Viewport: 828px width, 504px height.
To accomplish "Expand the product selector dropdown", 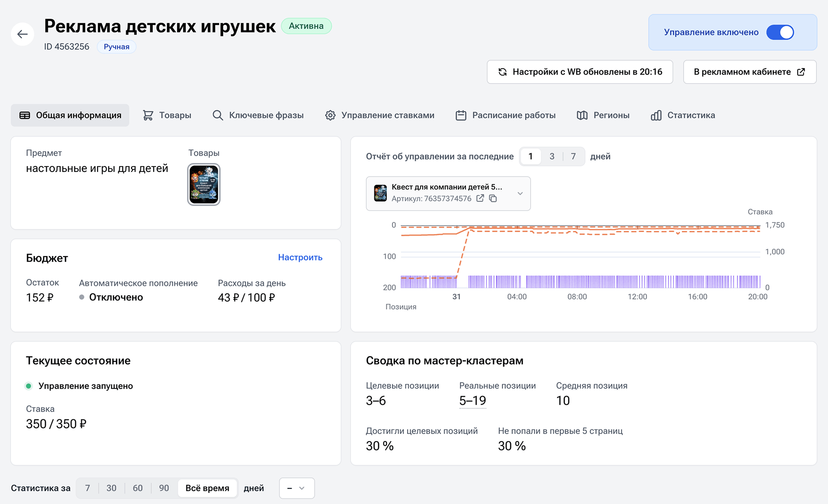I will point(520,194).
